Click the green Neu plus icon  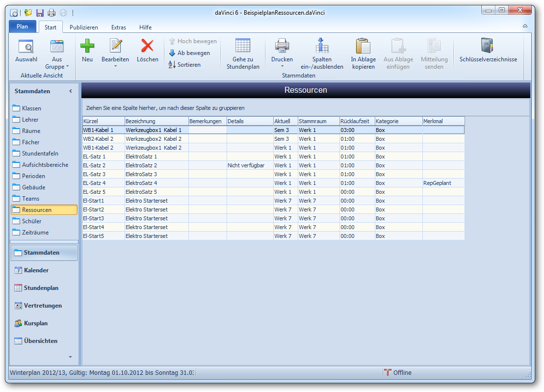coord(87,46)
